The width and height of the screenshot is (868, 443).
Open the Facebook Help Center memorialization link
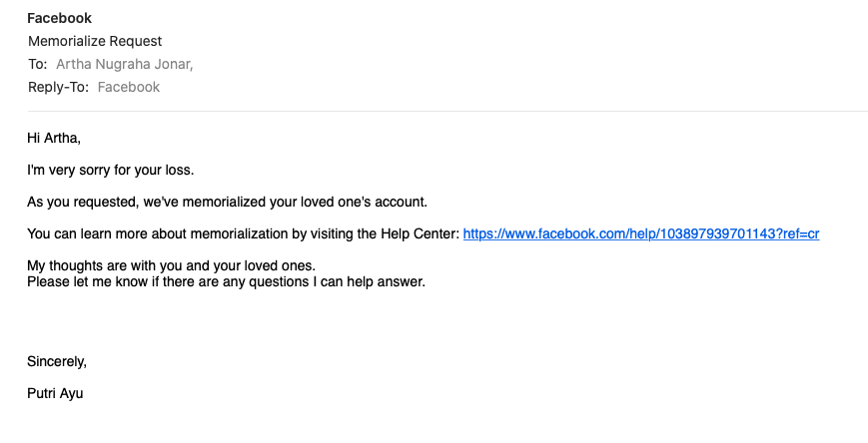tap(641, 234)
